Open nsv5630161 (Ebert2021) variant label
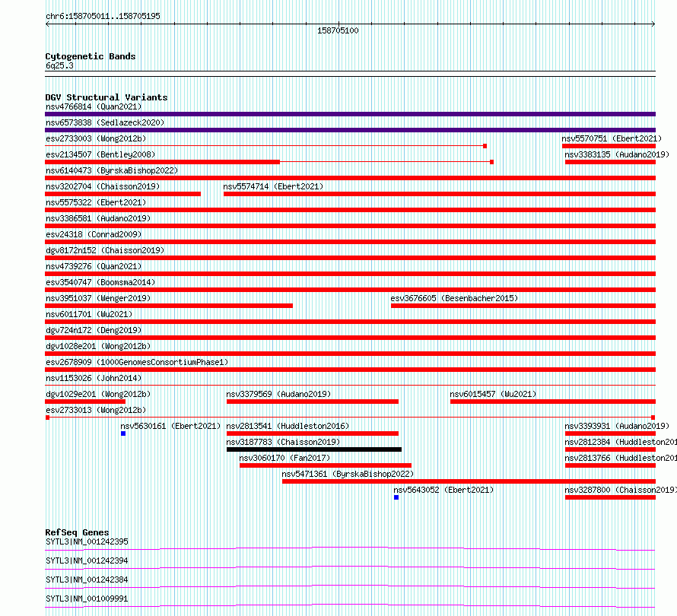 [x=170, y=426]
